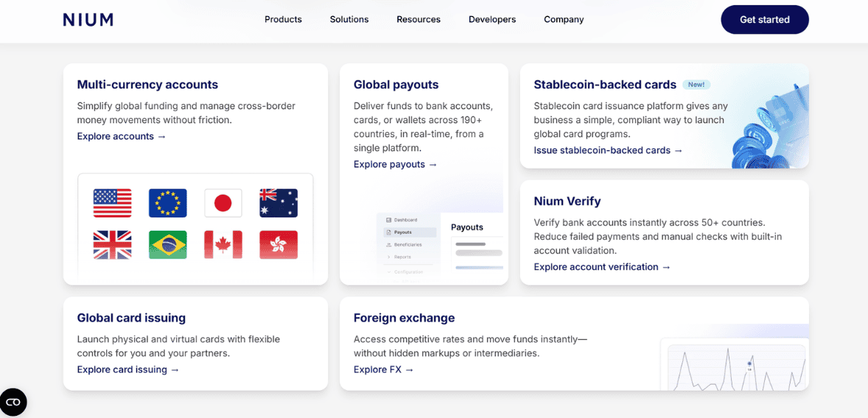Open the round widget icon at bottom-left corner

[13, 403]
